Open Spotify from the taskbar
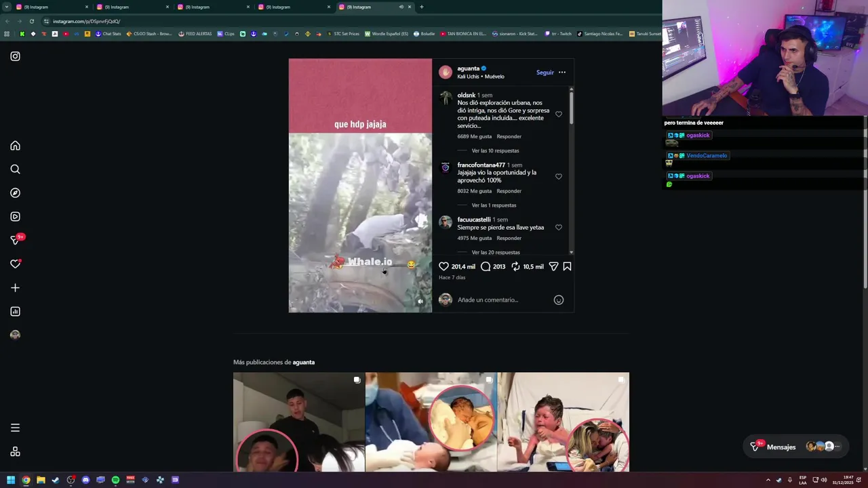 click(x=115, y=480)
